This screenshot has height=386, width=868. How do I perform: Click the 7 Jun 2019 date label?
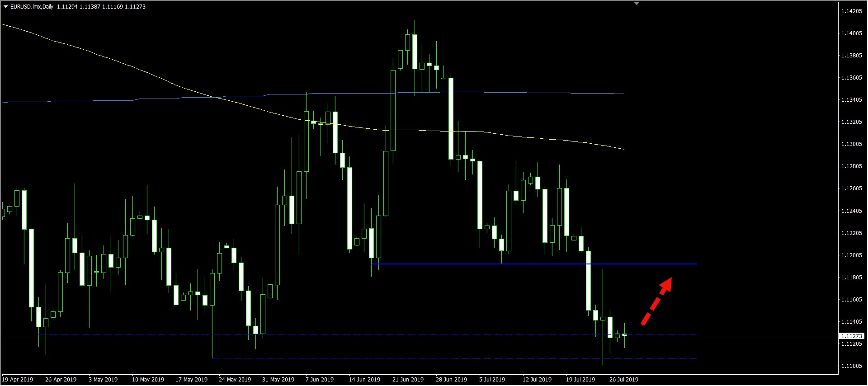320,380
